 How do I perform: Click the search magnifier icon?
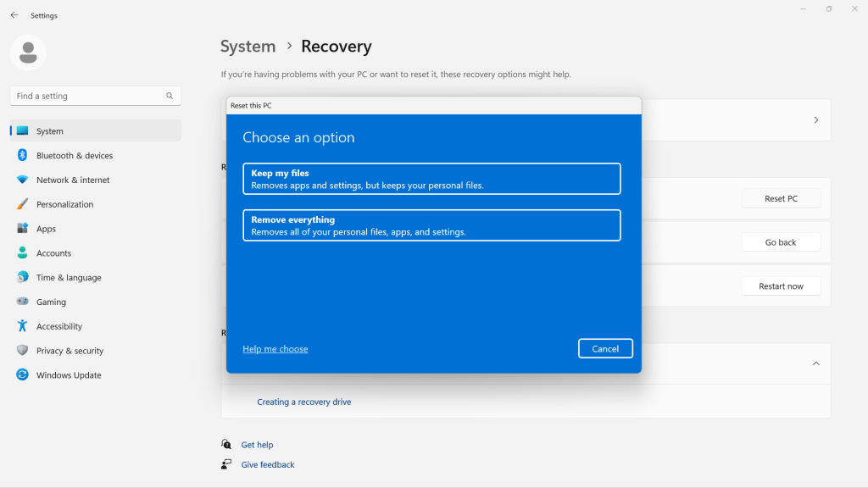point(170,96)
